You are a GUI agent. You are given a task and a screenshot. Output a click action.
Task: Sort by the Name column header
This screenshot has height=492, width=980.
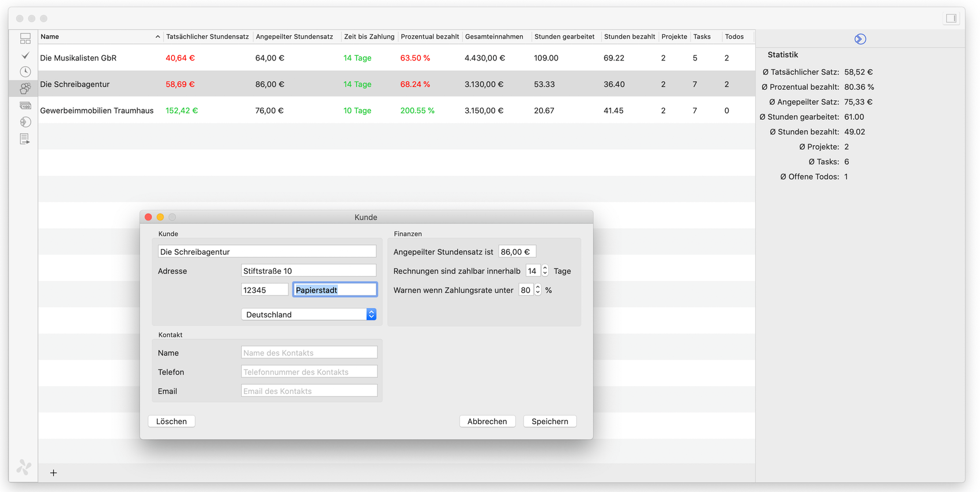[x=100, y=36]
